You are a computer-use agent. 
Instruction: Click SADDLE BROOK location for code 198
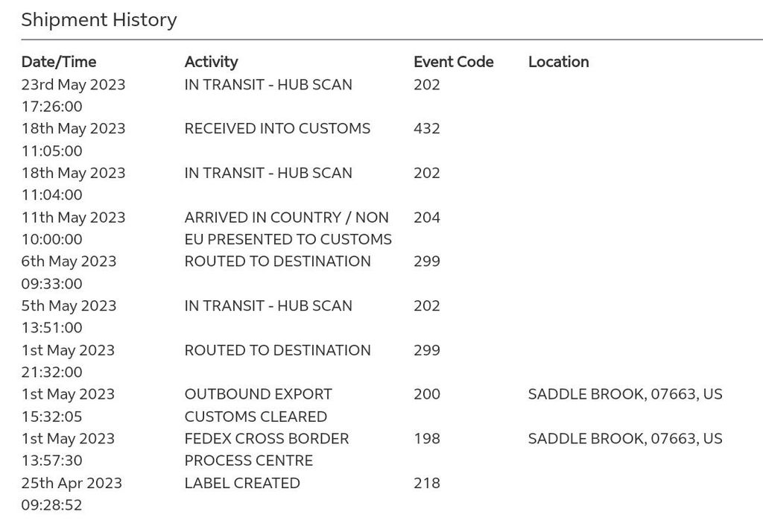point(625,439)
